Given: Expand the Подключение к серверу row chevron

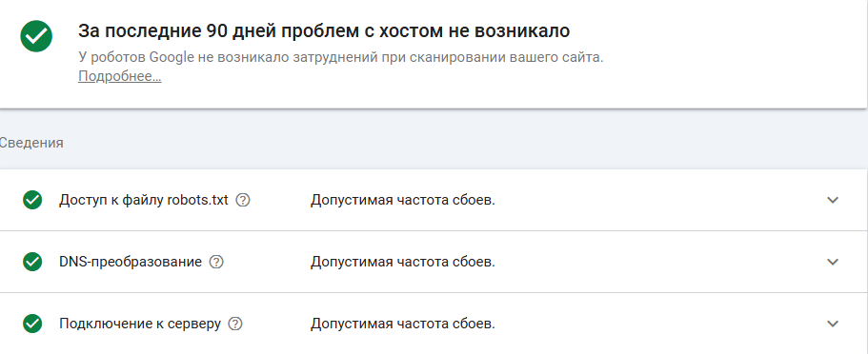Looking at the screenshot, I should [x=833, y=324].
